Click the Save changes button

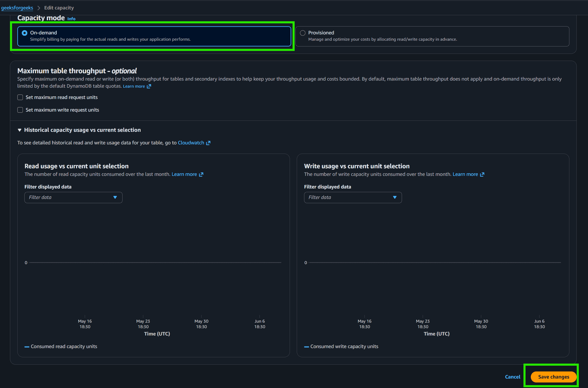(x=554, y=377)
